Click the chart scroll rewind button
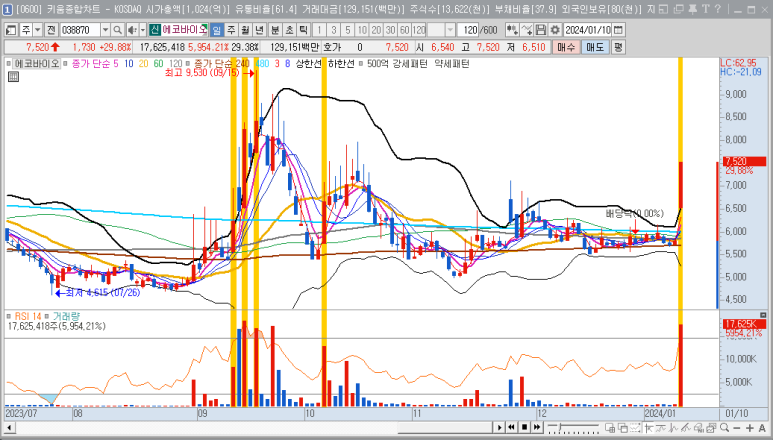The width and height of the screenshot is (773, 440). coord(512,427)
